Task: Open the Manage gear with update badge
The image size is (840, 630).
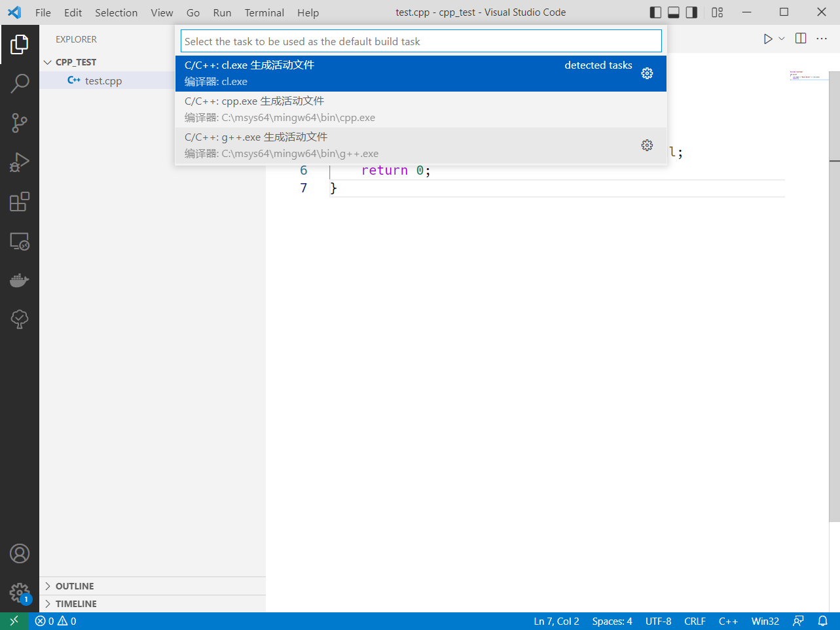Action: tap(20, 593)
